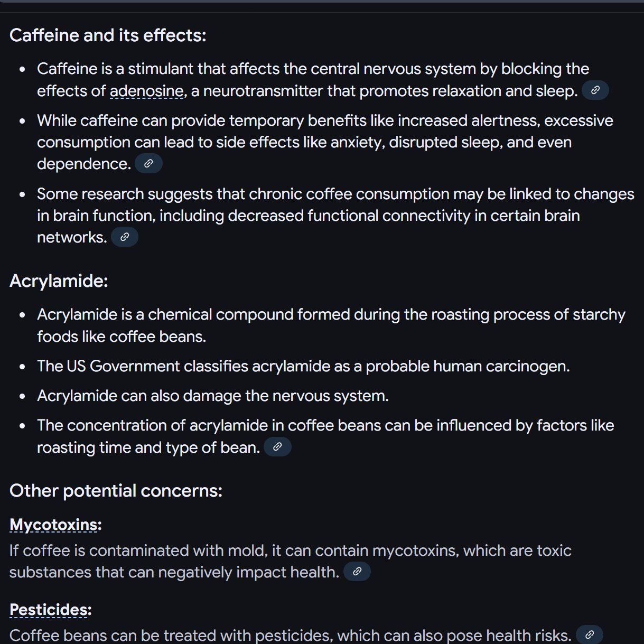Viewport: 644px width, 644px height.
Task: Click the bullet "Acrylamide can also damage the nervous system"
Action: point(212,396)
